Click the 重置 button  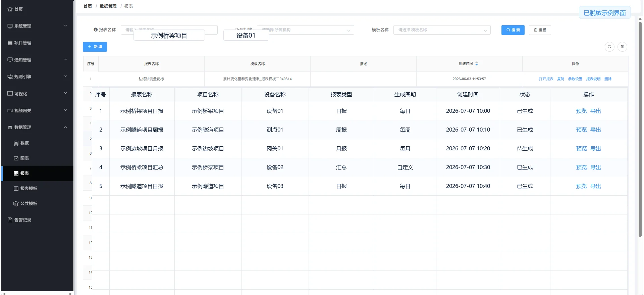540,30
